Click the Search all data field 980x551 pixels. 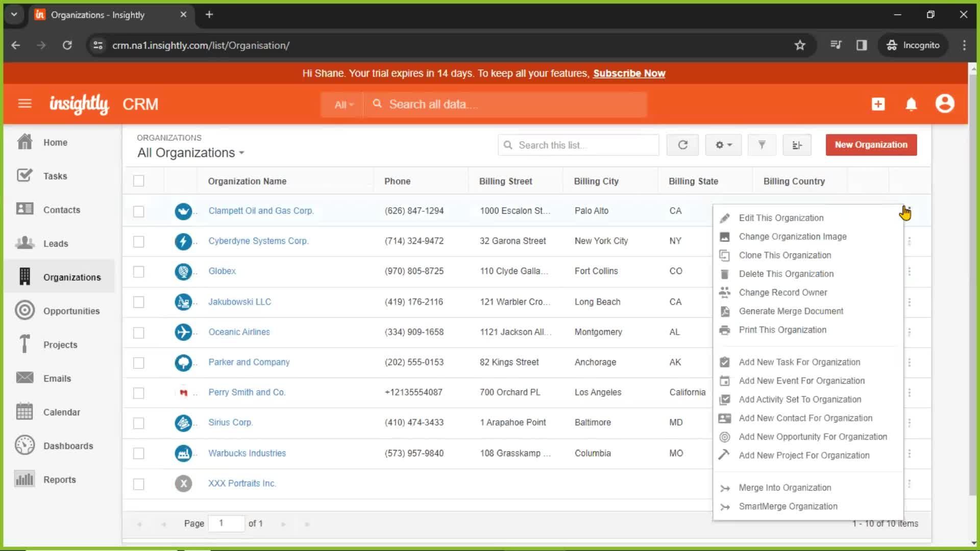(x=505, y=105)
